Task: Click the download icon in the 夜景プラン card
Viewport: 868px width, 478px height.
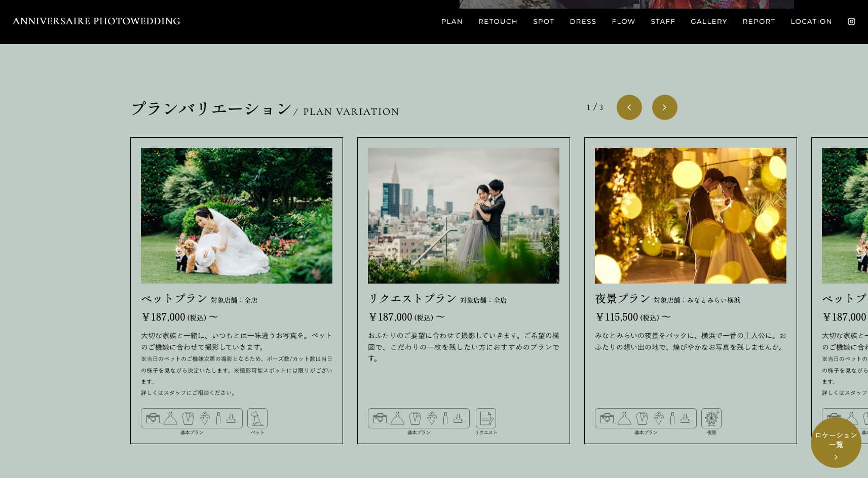Action: 685,418
